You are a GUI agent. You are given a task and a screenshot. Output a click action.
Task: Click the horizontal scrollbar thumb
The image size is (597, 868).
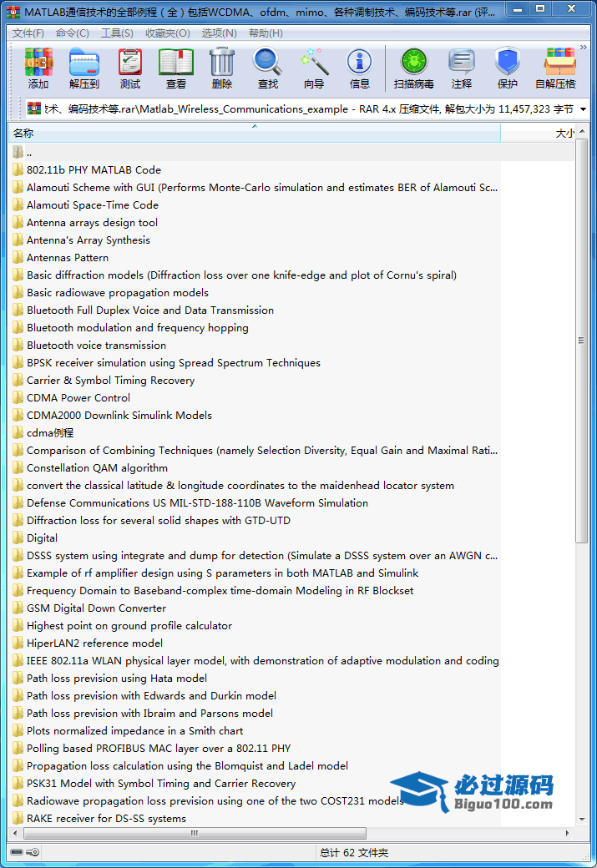pos(195,833)
